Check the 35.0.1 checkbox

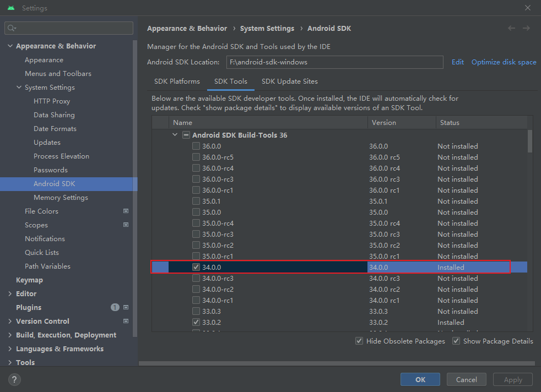click(x=196, y=201)
